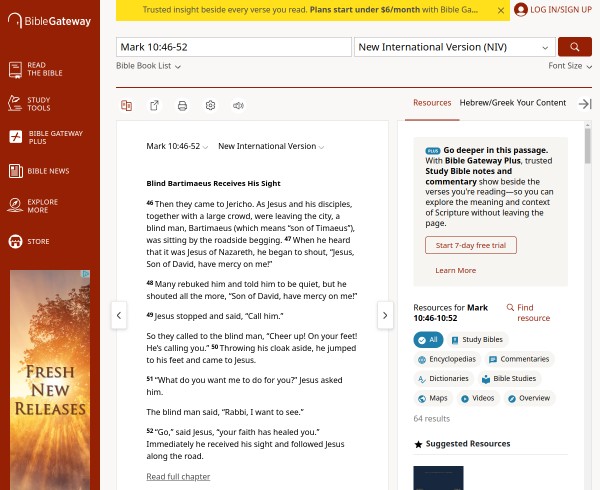Click the heading Blind Bartimaeus Receives His Sight
The image size is (600, 490).
pyautogui.click(x=213, y=183)
